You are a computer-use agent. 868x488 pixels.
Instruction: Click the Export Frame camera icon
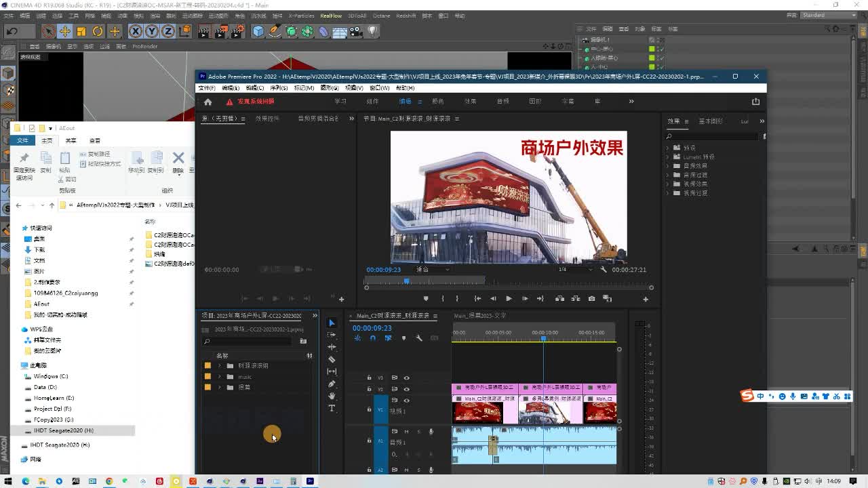(x=591, y=299)
